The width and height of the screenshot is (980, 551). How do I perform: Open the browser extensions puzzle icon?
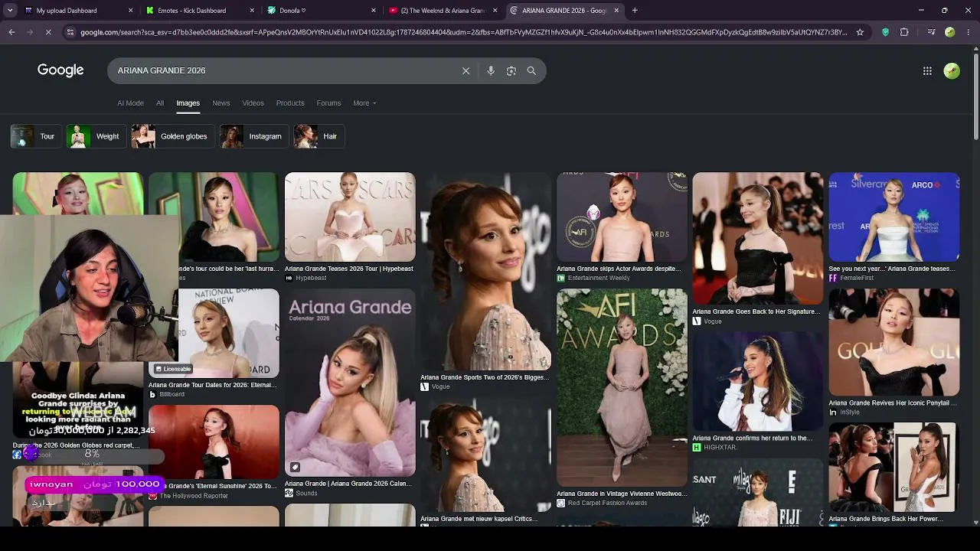904,32
